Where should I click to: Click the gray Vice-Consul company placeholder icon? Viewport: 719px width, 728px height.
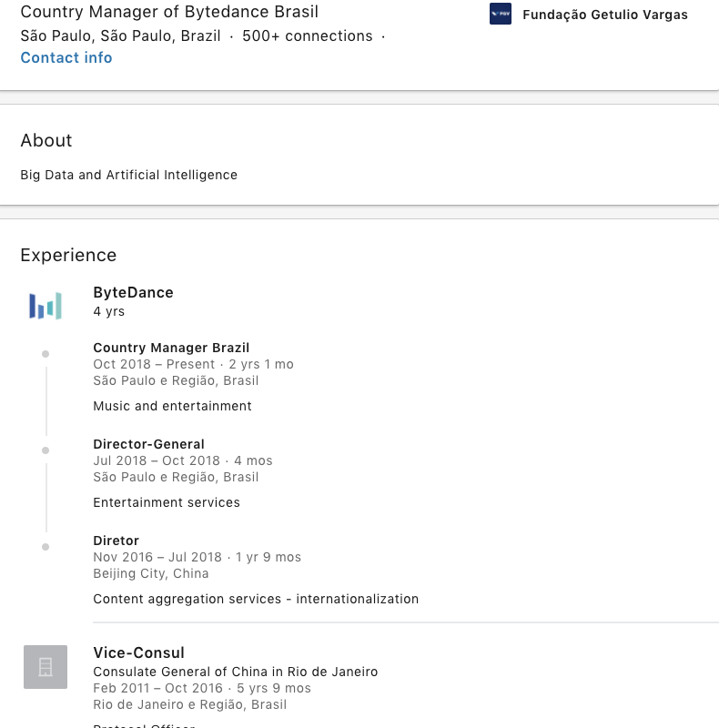coord(46,667)
